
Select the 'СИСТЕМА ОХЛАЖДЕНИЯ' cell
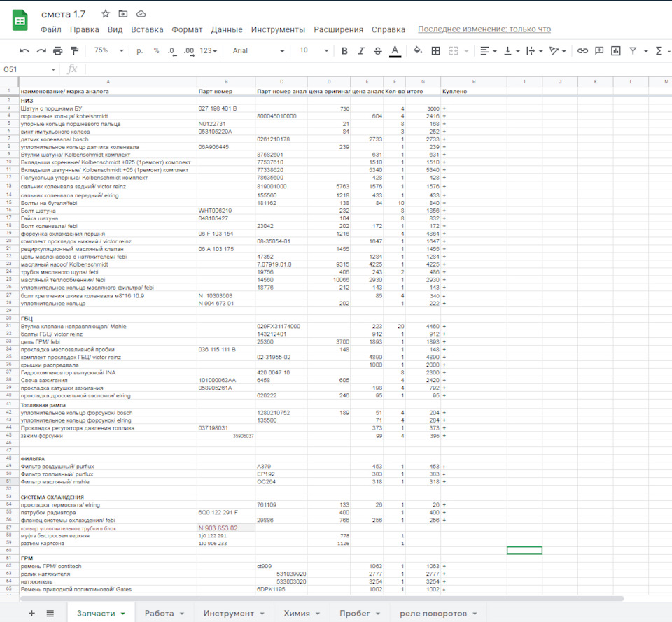pyautogui.click(x=108, y=497)
